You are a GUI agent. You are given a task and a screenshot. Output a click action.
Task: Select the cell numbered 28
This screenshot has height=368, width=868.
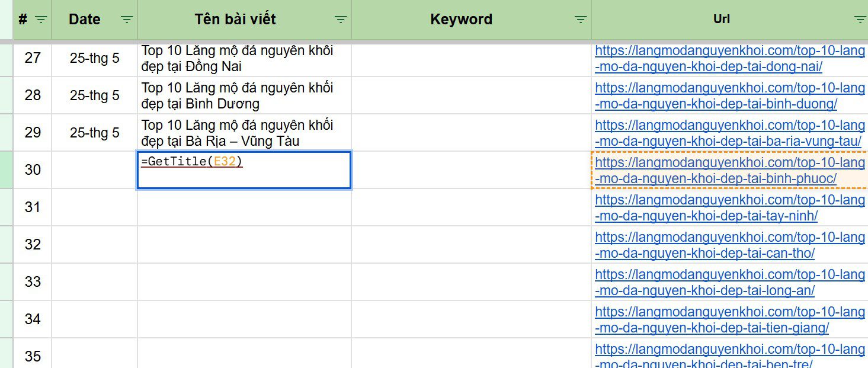click(x=32, y=95)
